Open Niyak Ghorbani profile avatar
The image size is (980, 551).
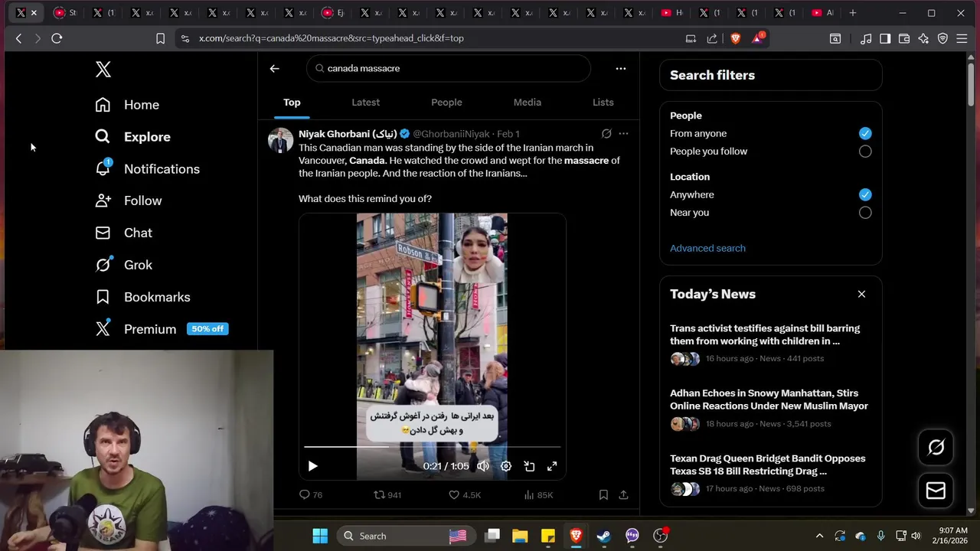point(280,141)
